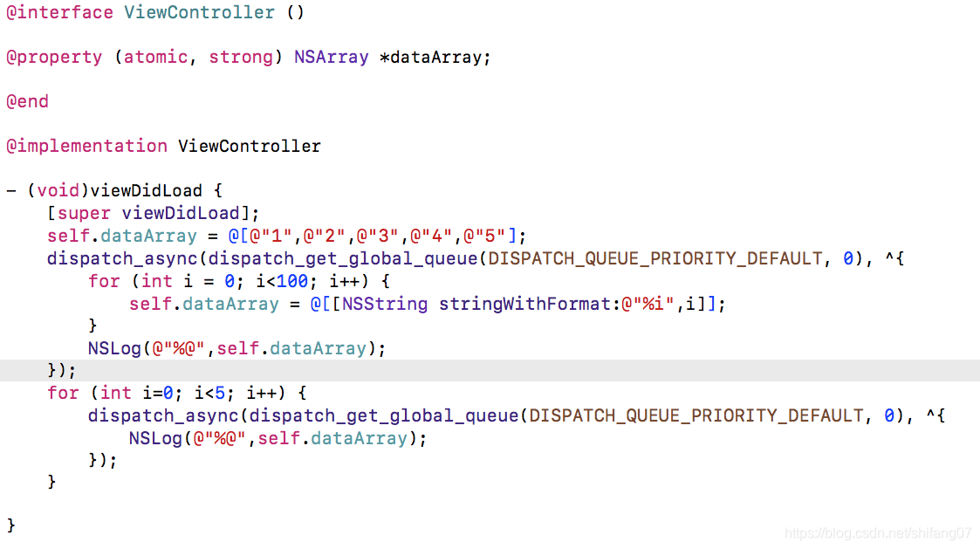Click the [super viewDidLoad]; line
The width and height of the screenshot is (980, 549).
pyautogui.click(x=153, y=213)
